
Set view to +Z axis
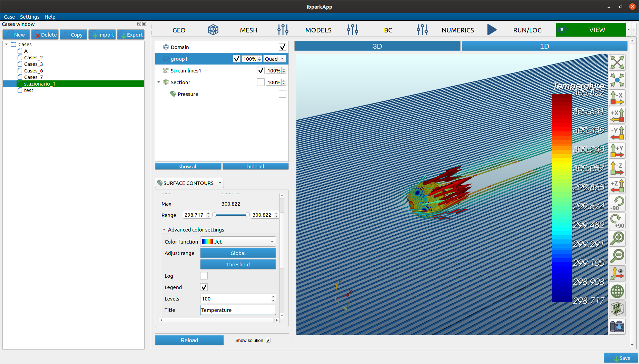tap(617, 186)
